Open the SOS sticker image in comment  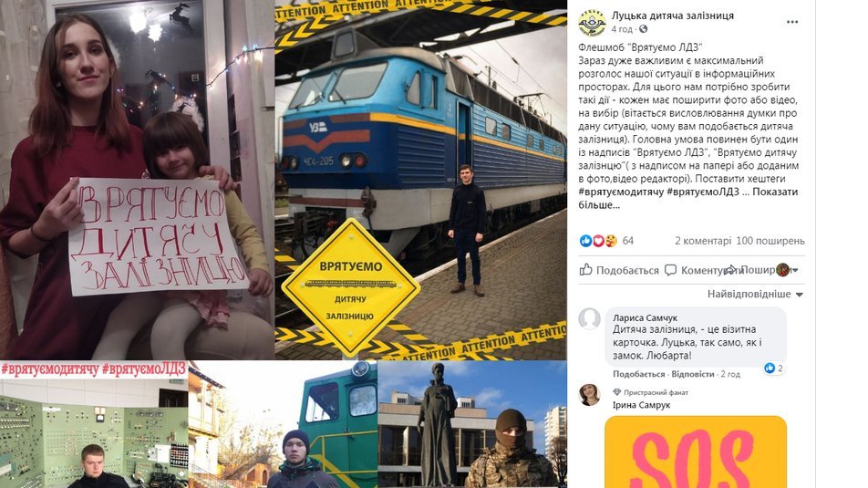[x=696, y=452]
